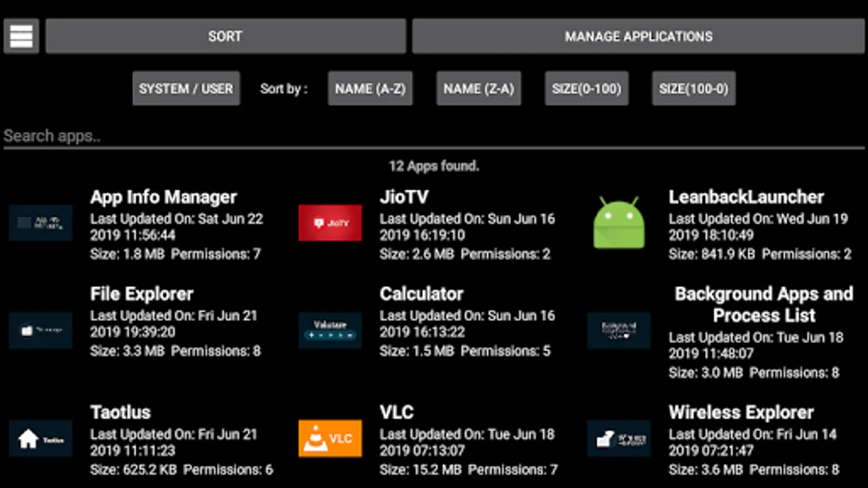The height and width of the screenshot is (488, 868).
Task: Select the Taotlus app title
Action: tap(120, 412)
